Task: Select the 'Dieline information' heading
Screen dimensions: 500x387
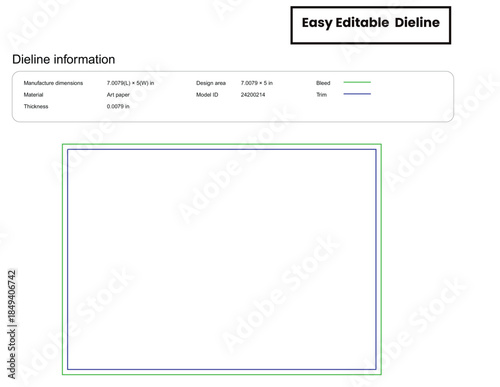Action: coord(64,59)
